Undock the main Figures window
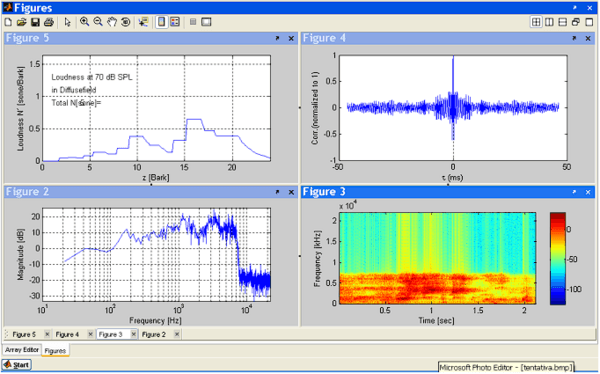Image resolution: width=600 pixels, height=374 pixels. point(575,8)
